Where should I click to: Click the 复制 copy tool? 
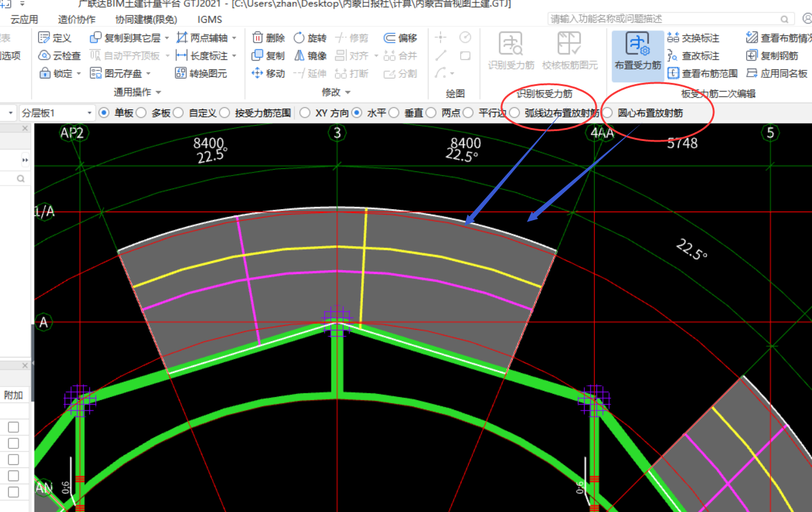pos(268,56)
